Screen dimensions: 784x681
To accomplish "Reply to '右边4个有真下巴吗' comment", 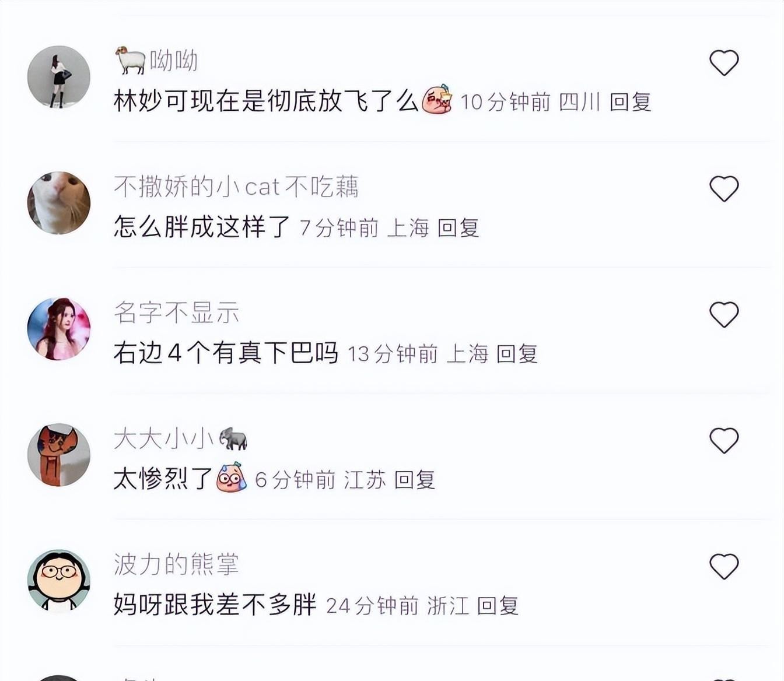I will tap(517, 353).
